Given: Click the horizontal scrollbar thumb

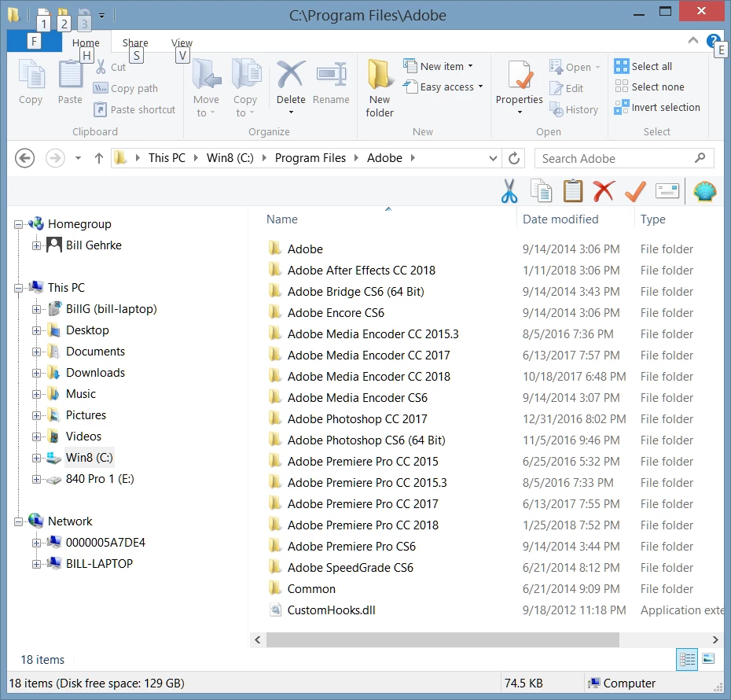Looking at the screenshot, I should coord(443,640).
